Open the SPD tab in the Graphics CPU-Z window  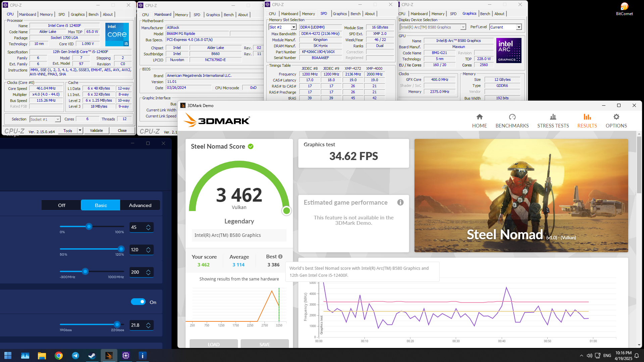[453, 14]
